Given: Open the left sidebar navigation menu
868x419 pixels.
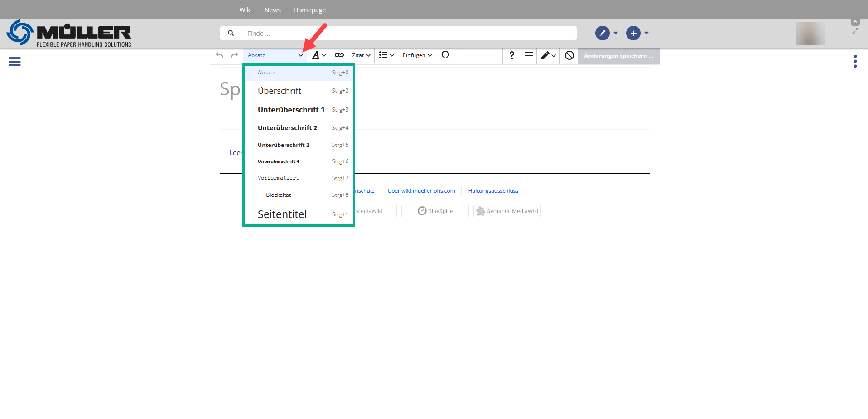Looking at the screenshot, I should coord(14,62).
